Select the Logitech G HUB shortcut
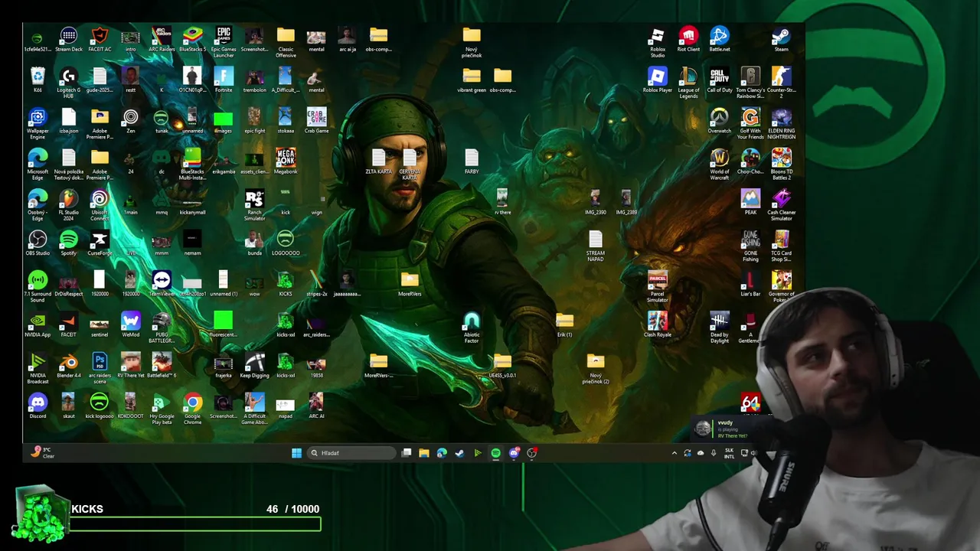Viewport: 980px width, 551px height. 68,83
